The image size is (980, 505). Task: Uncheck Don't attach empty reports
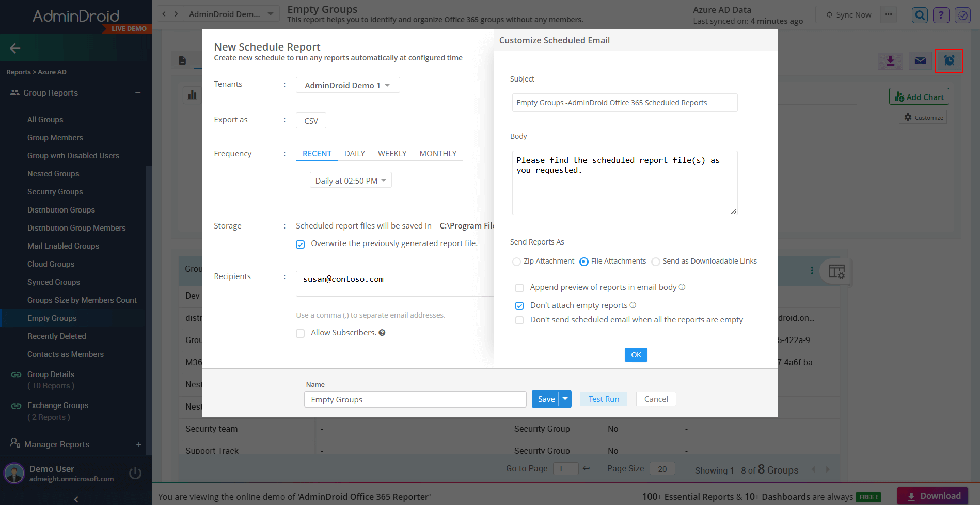pyautogui.click(x=519, y=305)
